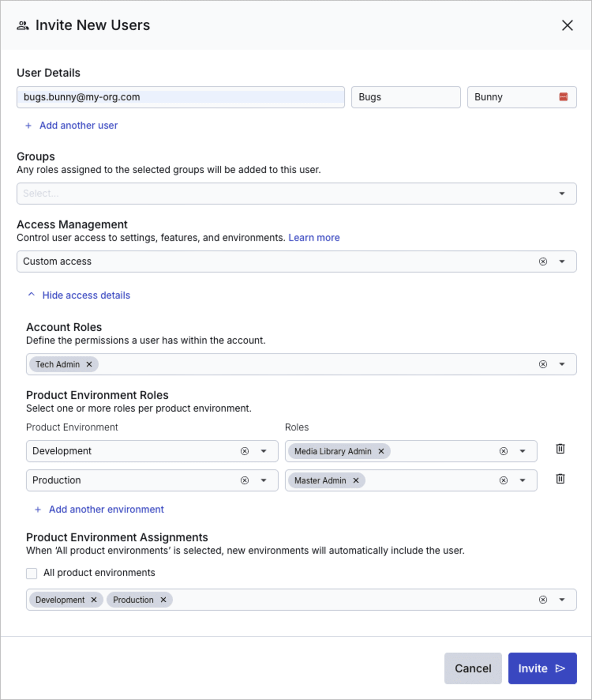Expand the Development product environment dropdown

click(262, 451)
